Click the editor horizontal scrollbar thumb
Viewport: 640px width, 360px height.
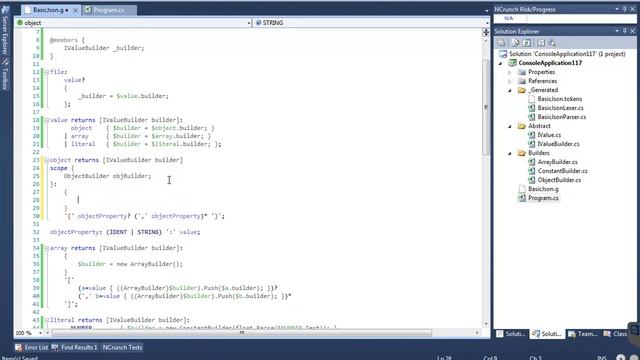[242, 333]
